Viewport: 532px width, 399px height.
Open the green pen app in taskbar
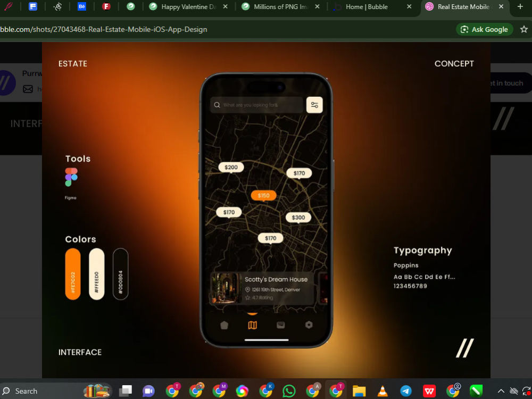pos(476,391)
